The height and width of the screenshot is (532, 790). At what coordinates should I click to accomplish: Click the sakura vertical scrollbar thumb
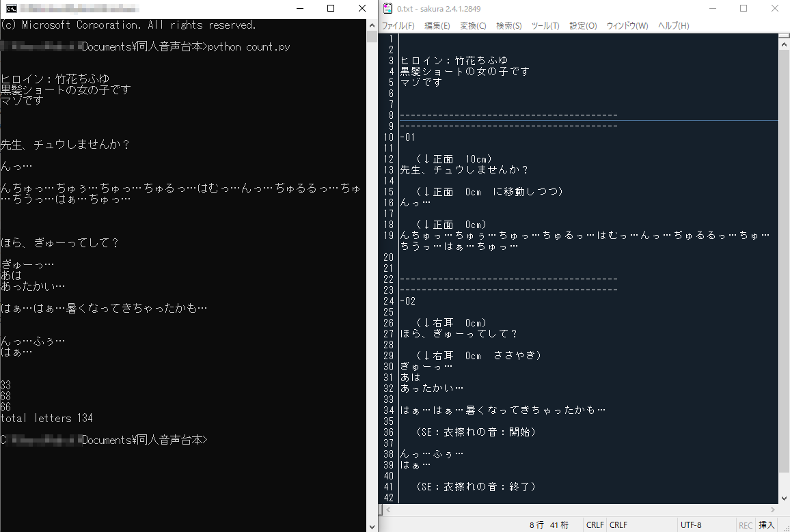[784, 261]
